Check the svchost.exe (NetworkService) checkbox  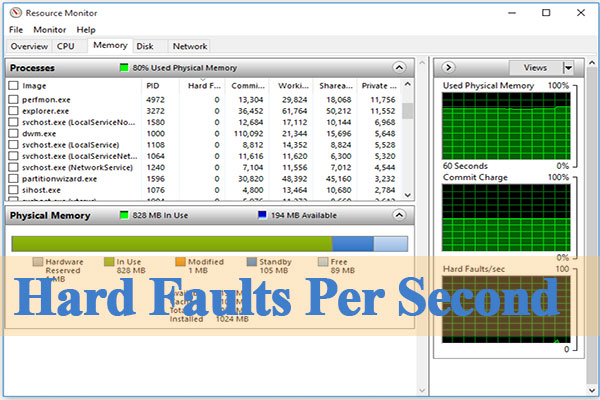click(x=13, y=167)
